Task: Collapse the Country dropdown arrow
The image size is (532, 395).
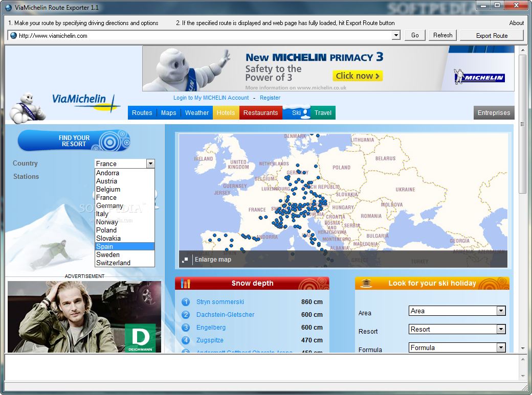Action: 150,164
